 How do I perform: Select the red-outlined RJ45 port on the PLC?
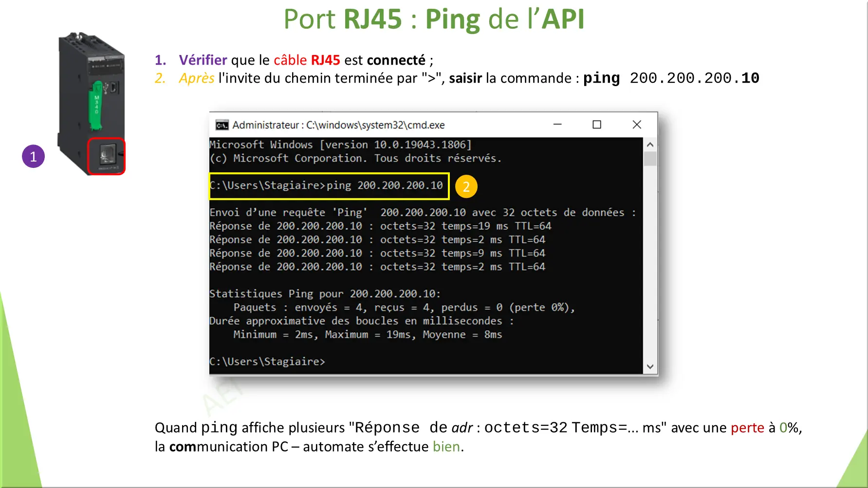106,156
